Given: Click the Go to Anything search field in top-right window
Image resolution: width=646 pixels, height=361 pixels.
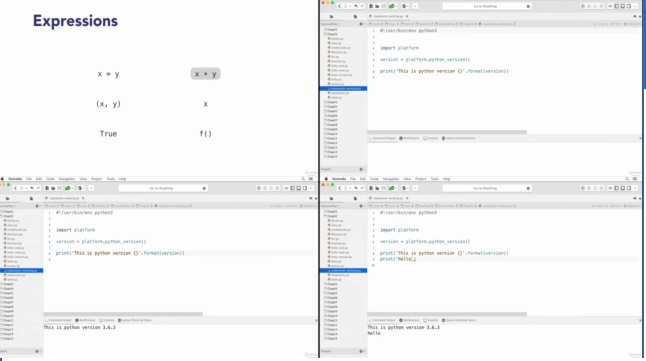Looking at the screenshot, I should pos(487,6).
